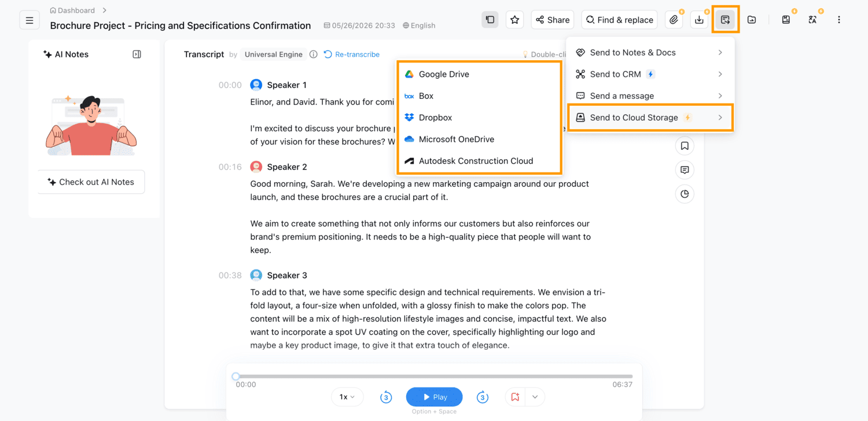Select Autodesk Construction Cloud

pos(479,161)
